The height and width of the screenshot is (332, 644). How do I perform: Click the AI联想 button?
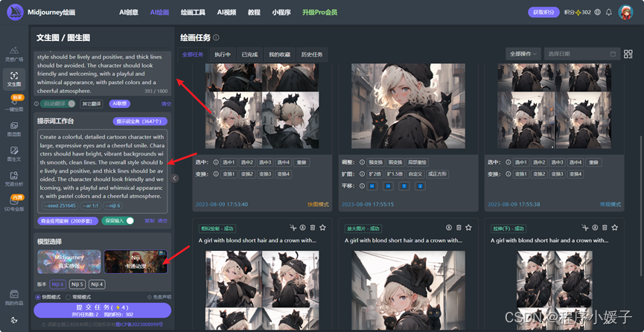120,104
